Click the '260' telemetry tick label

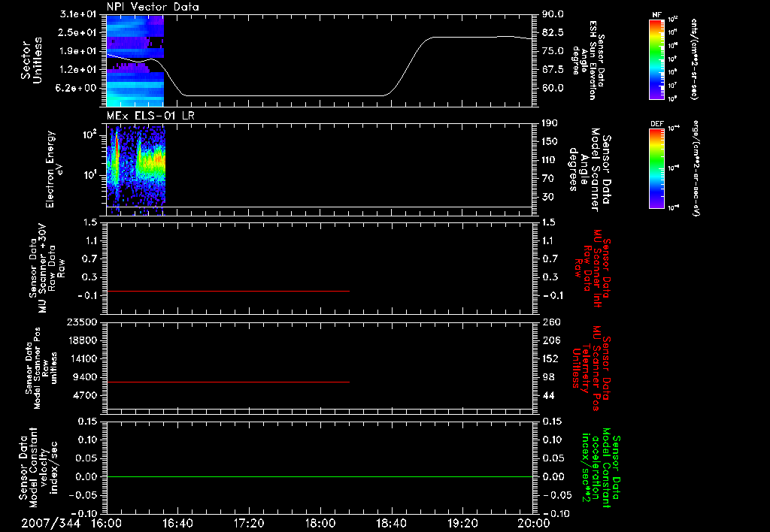[x=551, y=322]
